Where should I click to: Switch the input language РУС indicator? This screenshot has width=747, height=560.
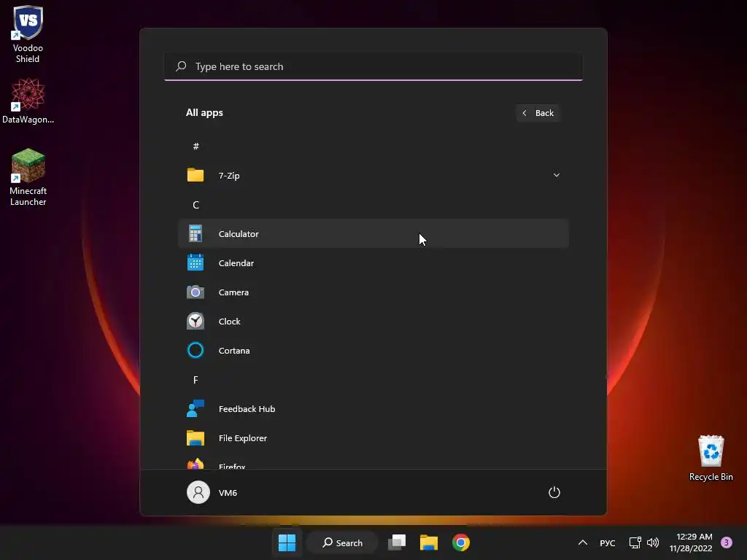[608, 542]
